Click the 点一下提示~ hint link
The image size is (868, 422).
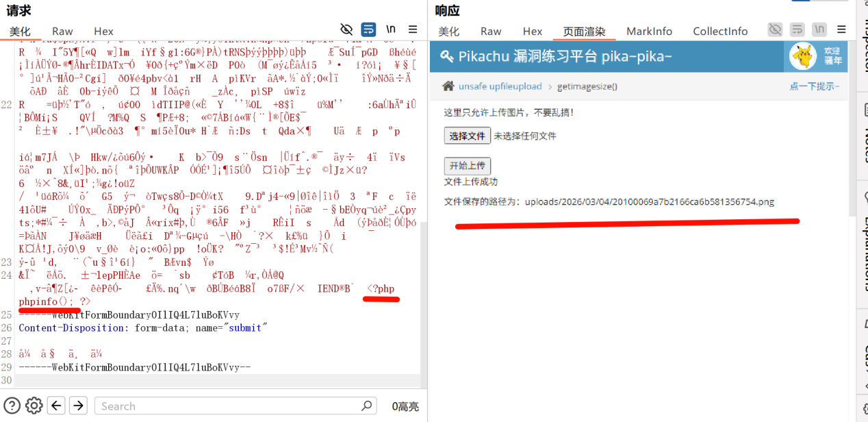814,86
